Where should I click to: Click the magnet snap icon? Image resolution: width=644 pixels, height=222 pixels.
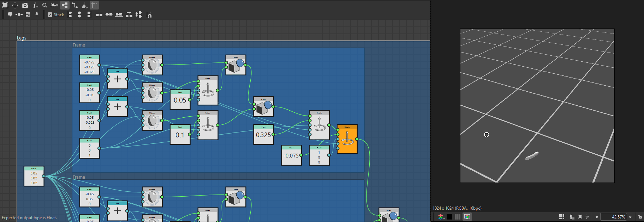(x=149, y=14)
